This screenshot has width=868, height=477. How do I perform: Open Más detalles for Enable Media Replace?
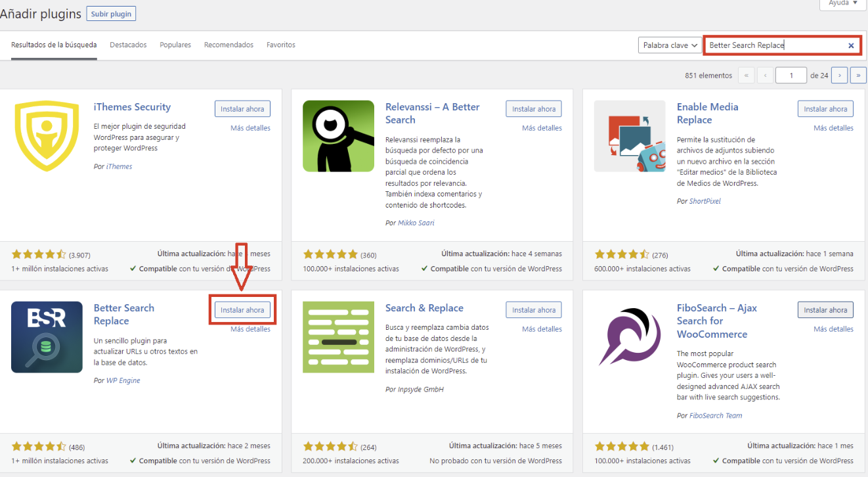[833, 128]
